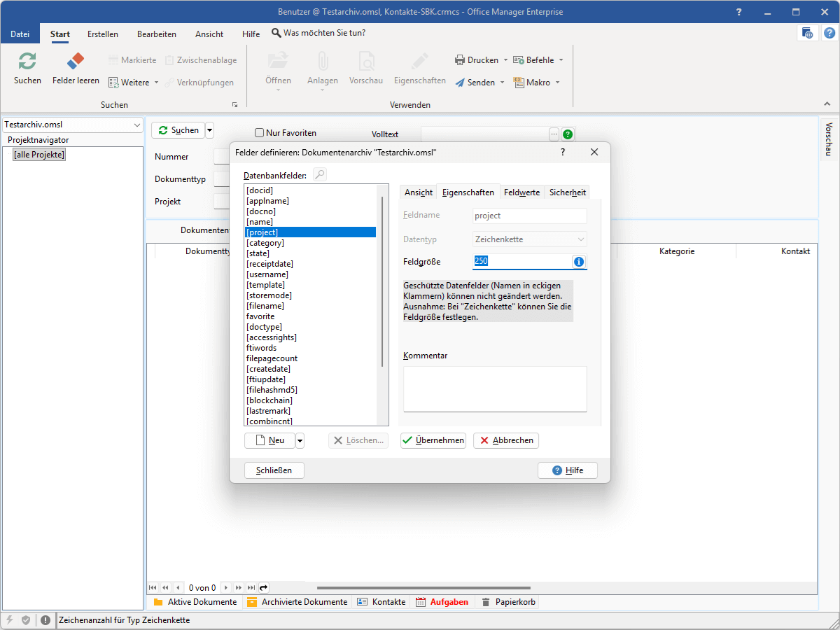Click the search magnifier next to Datenbankfelder
This screenshot has height=630, width=840.
(x=319, y=175)
